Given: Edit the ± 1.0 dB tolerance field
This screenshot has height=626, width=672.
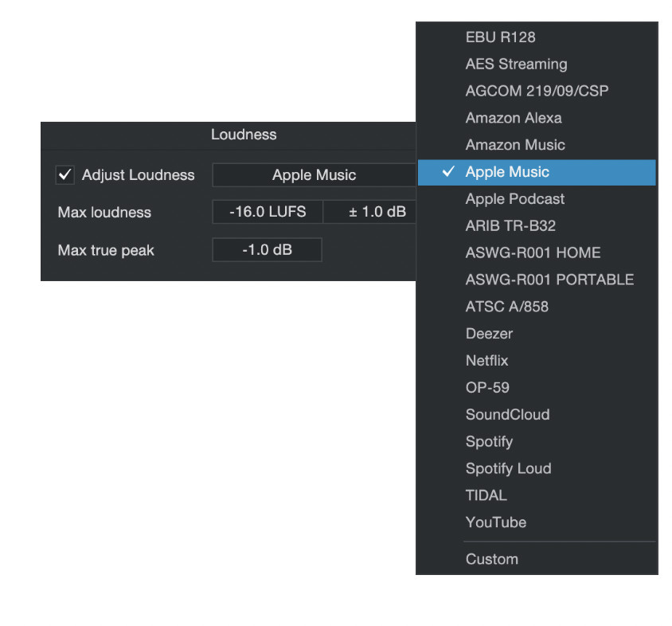Looking at the screenshot, I should click(369, 212).
